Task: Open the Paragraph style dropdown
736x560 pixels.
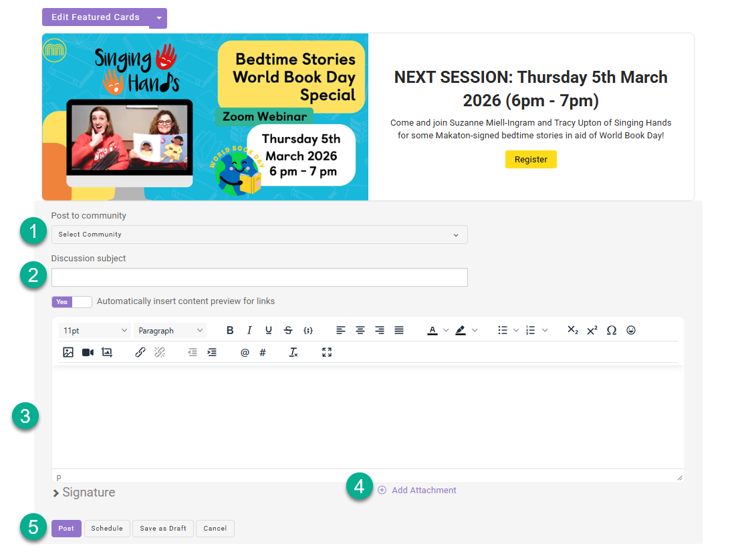Action: tap(170, 331)
